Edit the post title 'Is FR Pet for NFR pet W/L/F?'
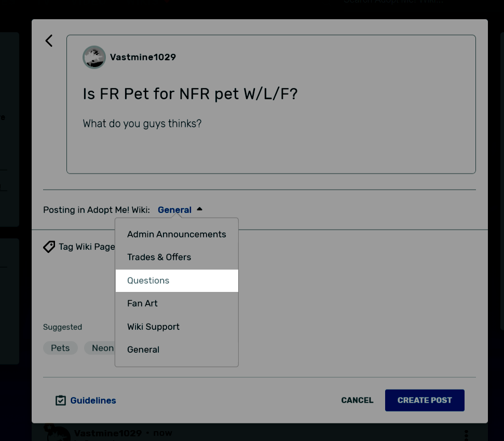Image resolution: width=504 pixels, height=441 pixels. pos(190,94)
